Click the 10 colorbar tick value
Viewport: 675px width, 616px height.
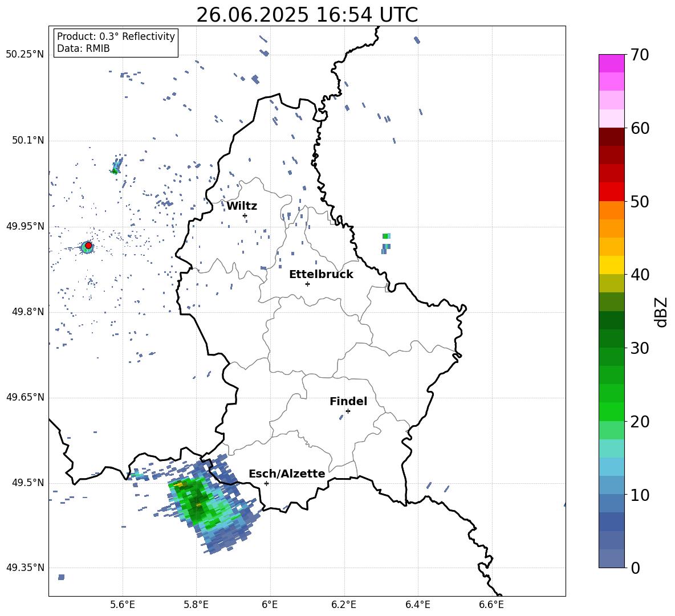pos(640,495)
